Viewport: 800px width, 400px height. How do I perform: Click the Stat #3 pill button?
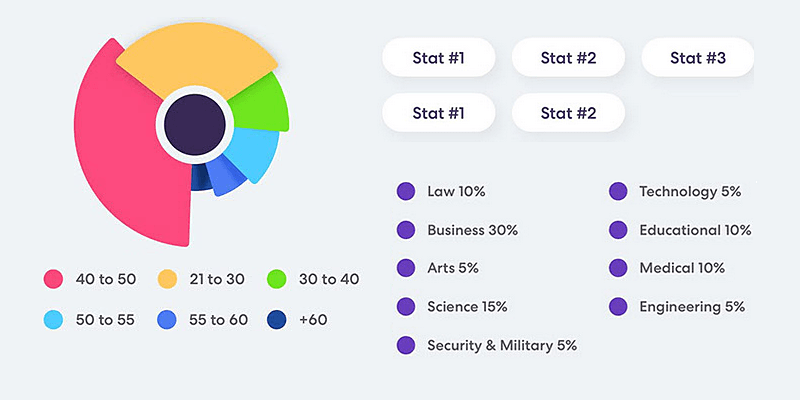click(697, 58)
